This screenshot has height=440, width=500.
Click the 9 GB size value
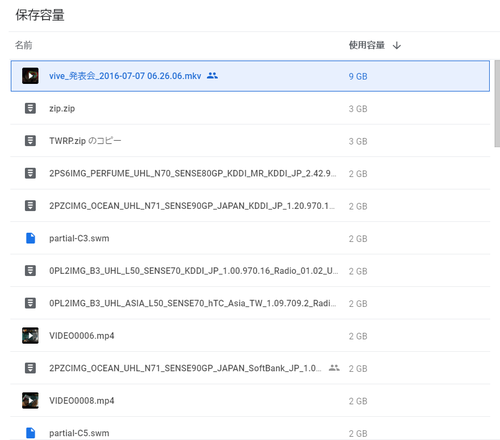click(358, 76)
